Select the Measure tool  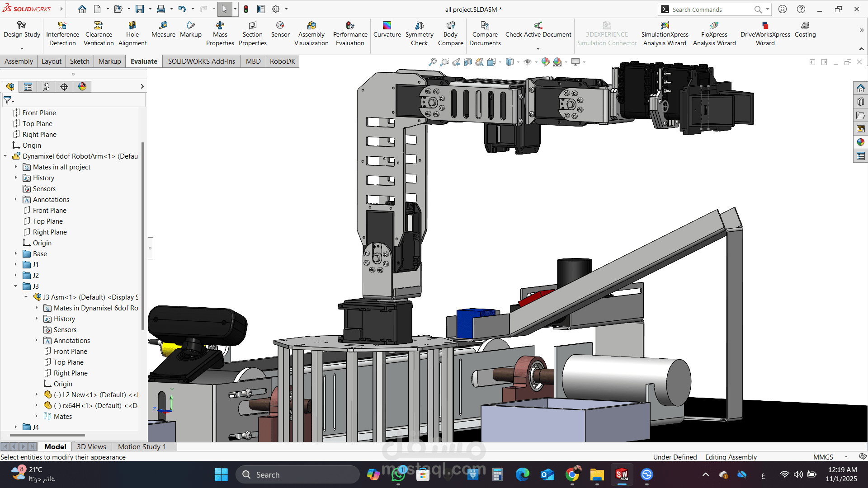point(163,30)
